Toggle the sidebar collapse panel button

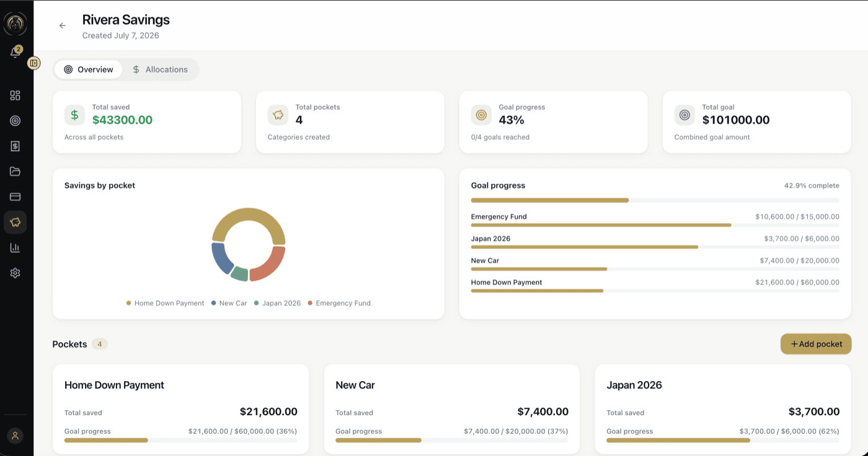[x=34, y=63]
